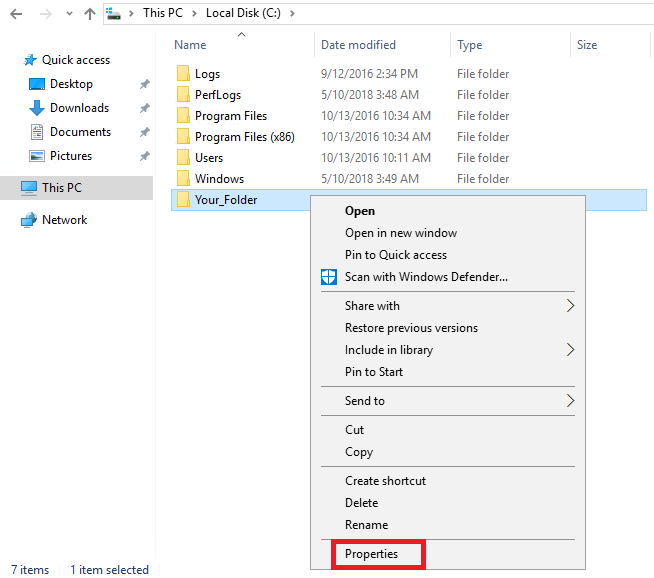Expand the Share with submenu arrow
Image resolution: width=654 pixels, height=578 pixels.
click(571, 306)
